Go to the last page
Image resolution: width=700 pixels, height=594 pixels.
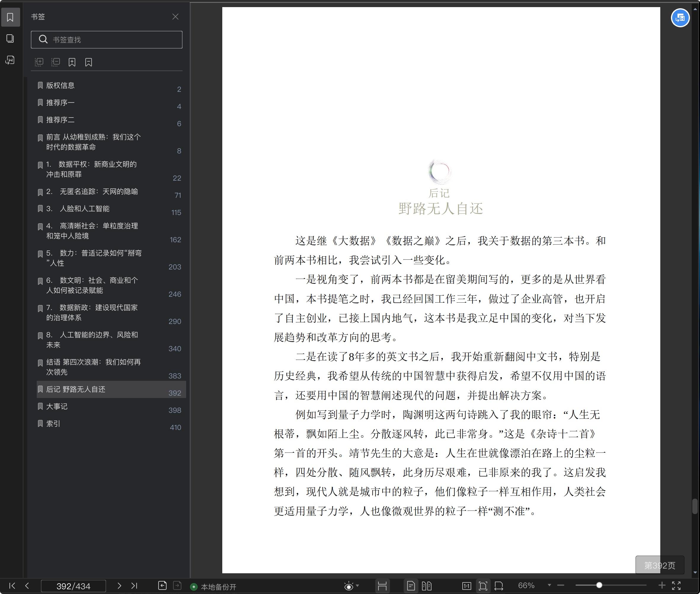pyautogui.click(x=134, y=586)
